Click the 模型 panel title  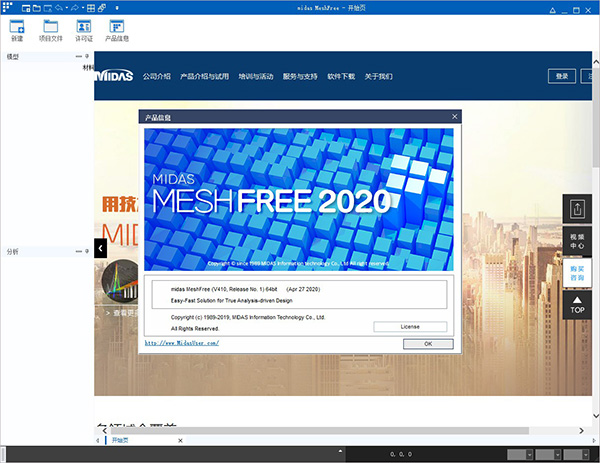click(12, 57)
